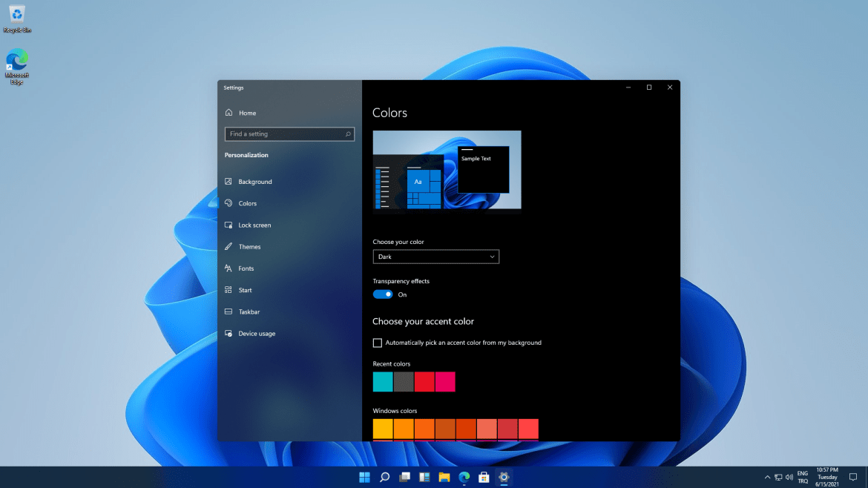Image resolution: width=868 pixels, height=488 pixels.
Task: Select Colors in the Personalization menu
Action: point(248,202)
